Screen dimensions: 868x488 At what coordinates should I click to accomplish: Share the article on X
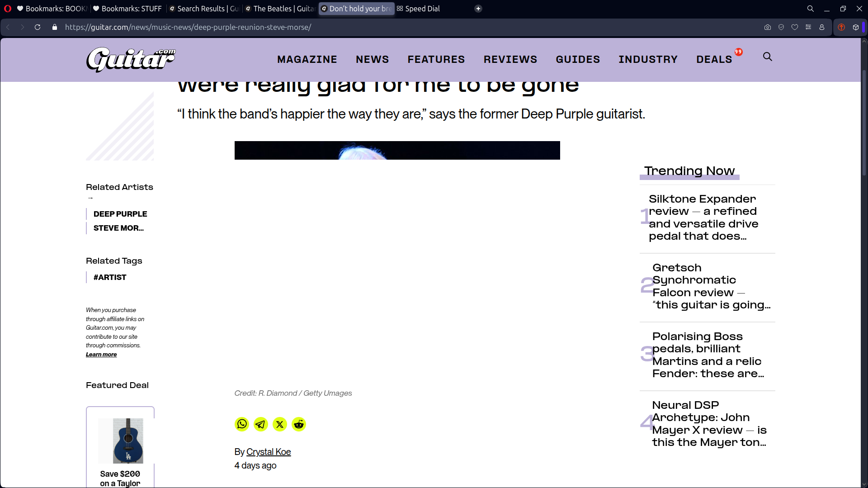pos(280,424)
